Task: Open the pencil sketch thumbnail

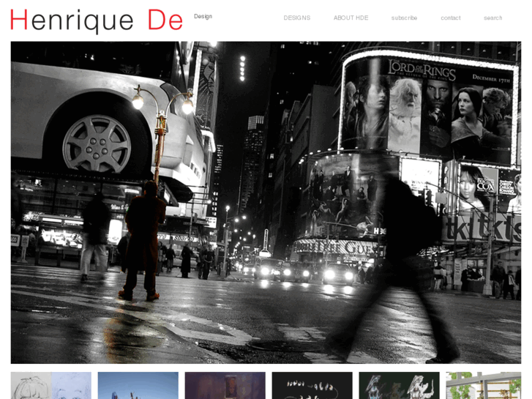Action: click(x=51, y=385)
